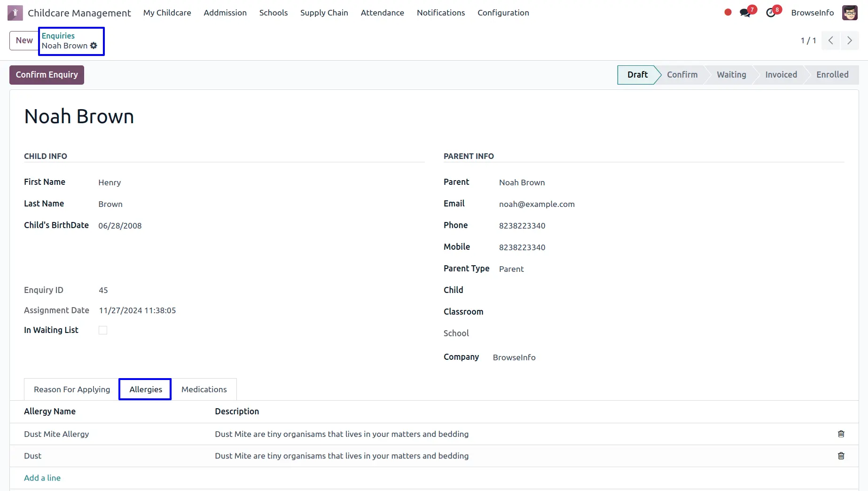Toggle the In Waiting List checkbox
The width and height of the screenshot is (868, 491).
tap(103, 330)
